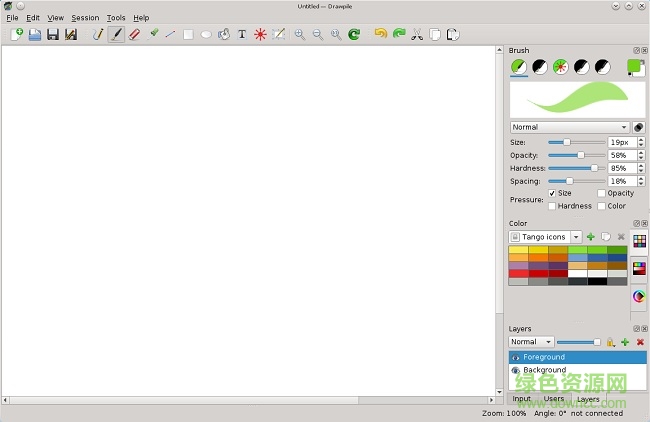Switch to the Users tab
Image resolution: width=650 pixels, height=422 pixels.
point(554,399)
